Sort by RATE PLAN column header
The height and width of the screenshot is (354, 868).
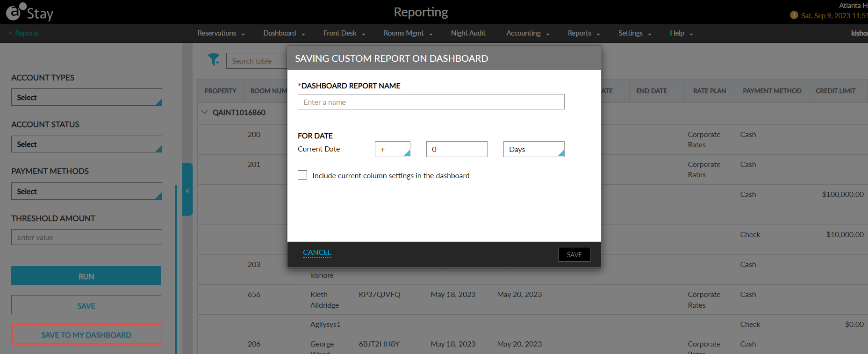coord(709,91)
